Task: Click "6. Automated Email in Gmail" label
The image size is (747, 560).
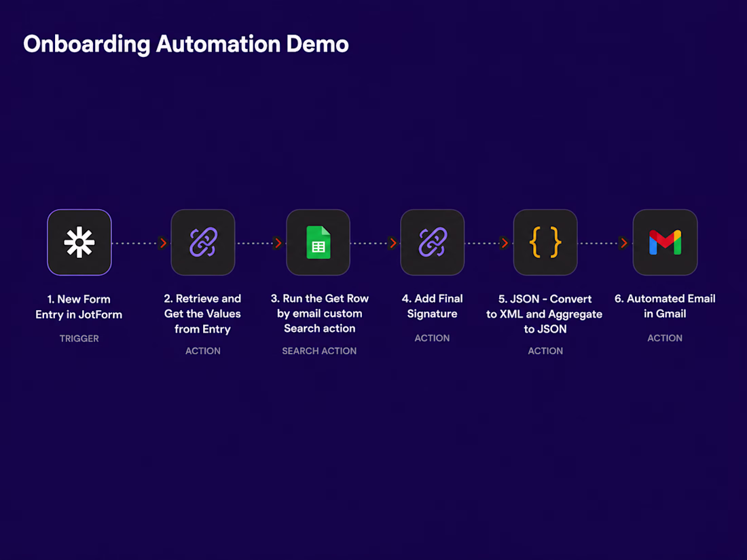Action: point(665,306)
